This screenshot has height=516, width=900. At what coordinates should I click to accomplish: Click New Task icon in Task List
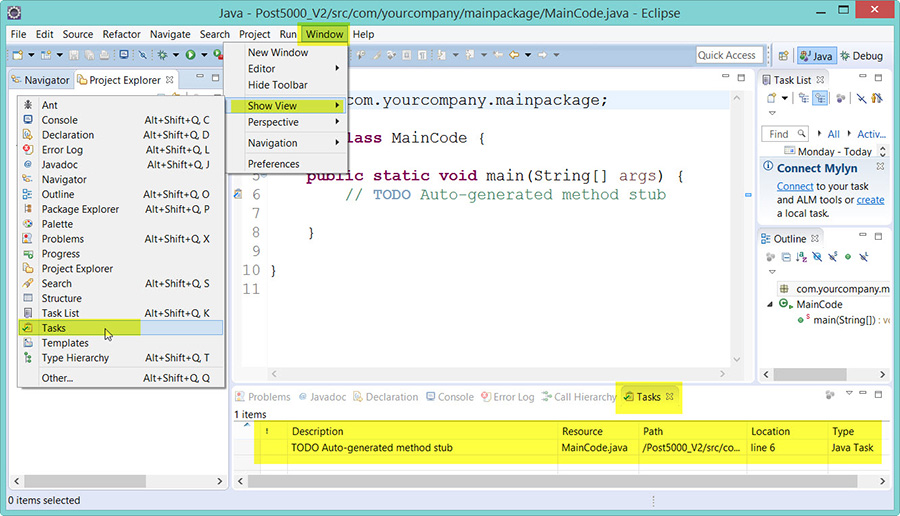771,98
